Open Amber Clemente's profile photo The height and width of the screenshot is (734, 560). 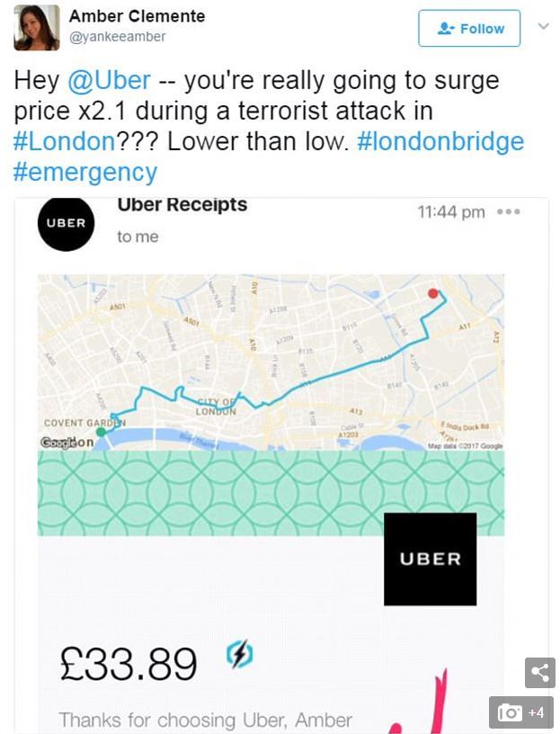coord(37,28)
